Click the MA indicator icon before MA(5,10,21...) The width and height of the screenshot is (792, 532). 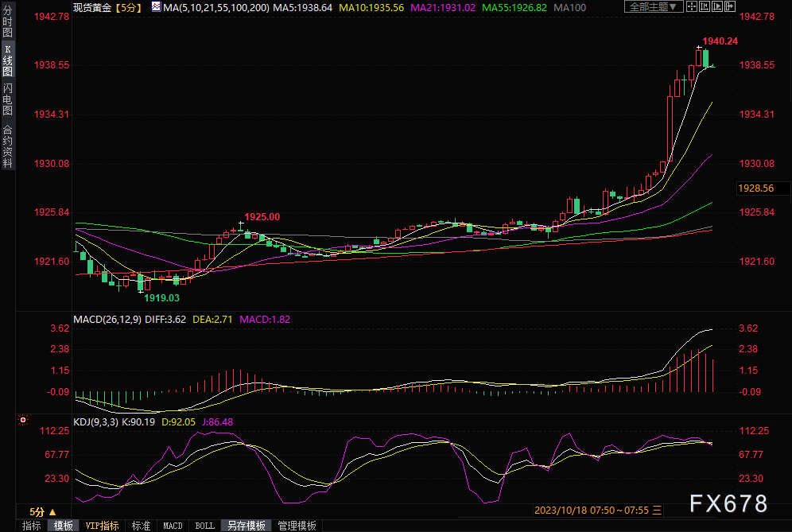tap(156, 7)
